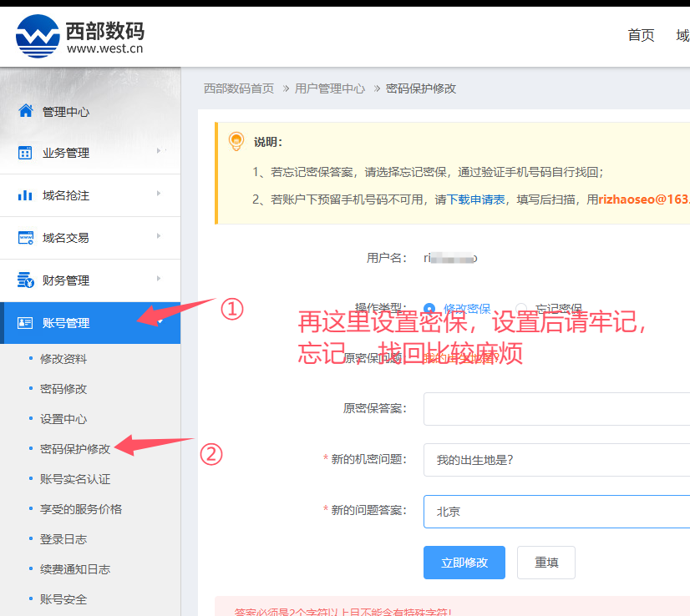Expand the 业务管理 submenu arrow
The height and width of the screenshot is (616, 690).
click(x=159, y=153)
